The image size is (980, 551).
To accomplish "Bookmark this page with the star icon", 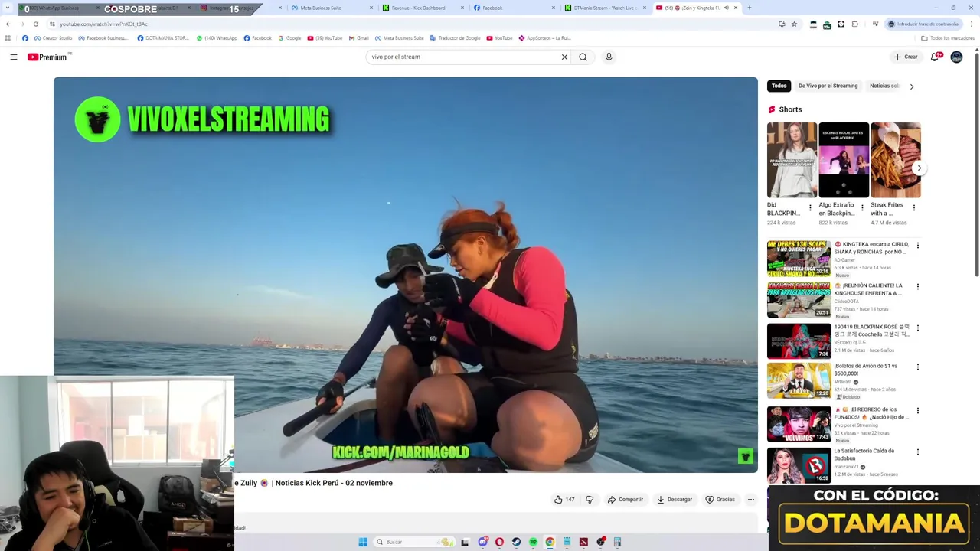I will (794, 24).
